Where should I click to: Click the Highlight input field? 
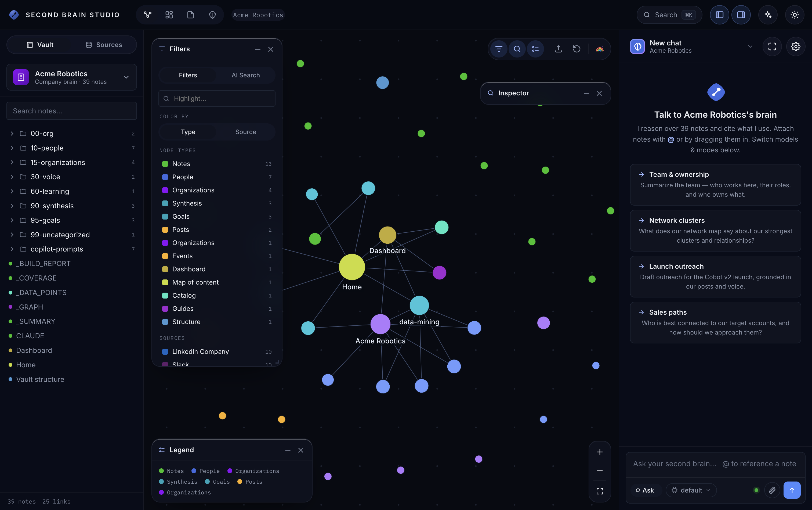click(x=217, y=99)
